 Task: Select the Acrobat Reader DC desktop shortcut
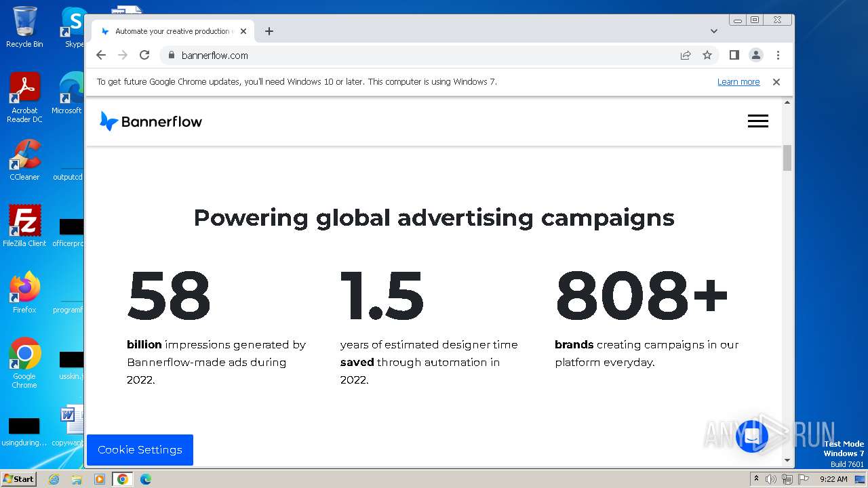24,98
